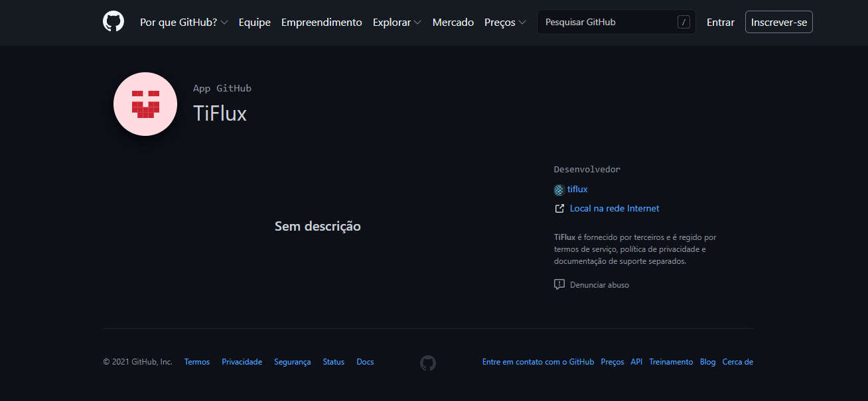Viewport: 868px width, 401px height.
Task: Click the App GitHub label
Action: click(222, 88)
